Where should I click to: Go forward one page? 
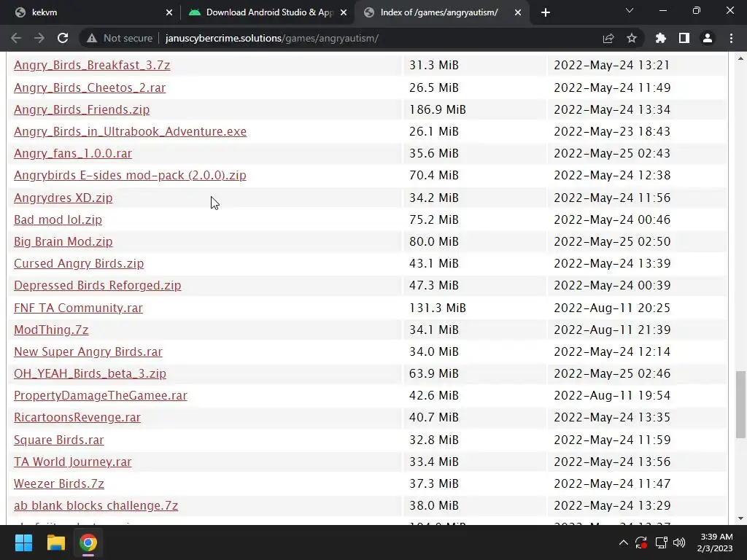click(x=39, y=38)
